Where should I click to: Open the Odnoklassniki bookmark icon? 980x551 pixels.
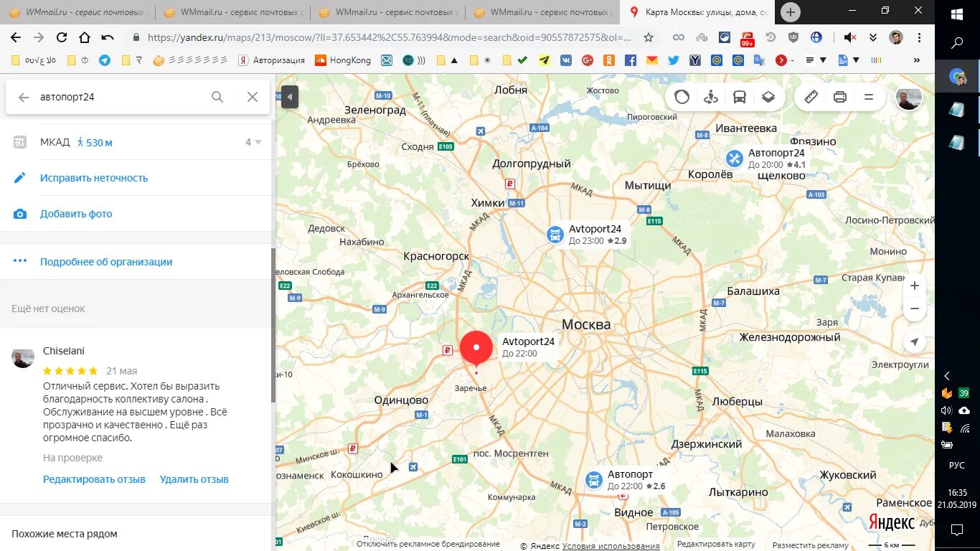click(x=608, y=60)
